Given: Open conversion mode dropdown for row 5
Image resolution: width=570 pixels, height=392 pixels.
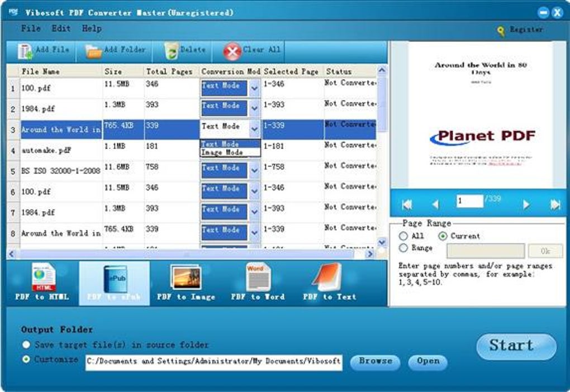Looking at the screenshot, I should (x=254, y=170).
